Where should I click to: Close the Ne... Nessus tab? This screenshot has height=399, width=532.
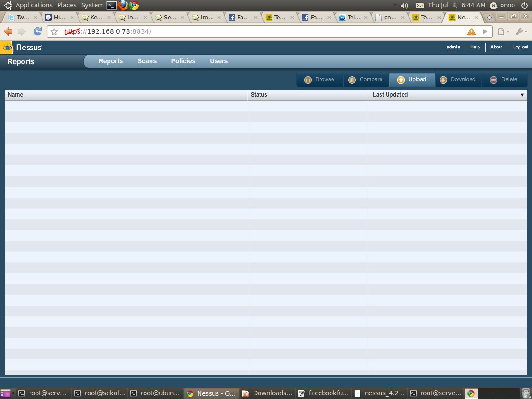coord(476,17)
